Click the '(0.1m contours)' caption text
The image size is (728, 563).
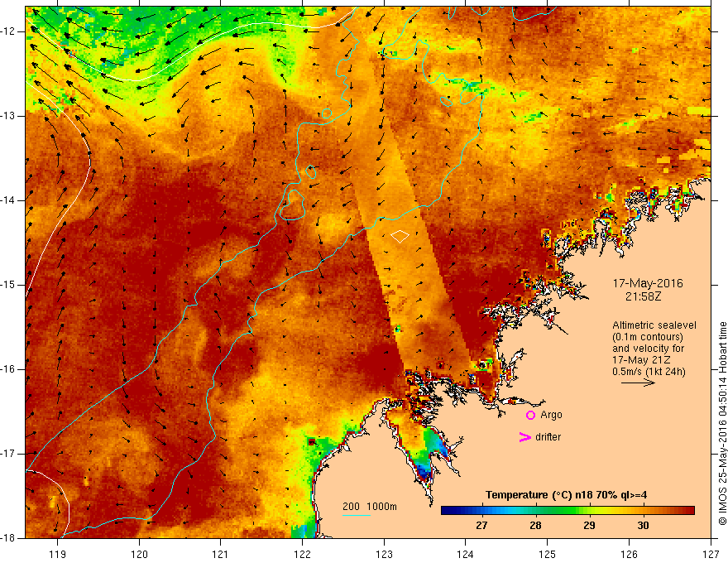648,337
